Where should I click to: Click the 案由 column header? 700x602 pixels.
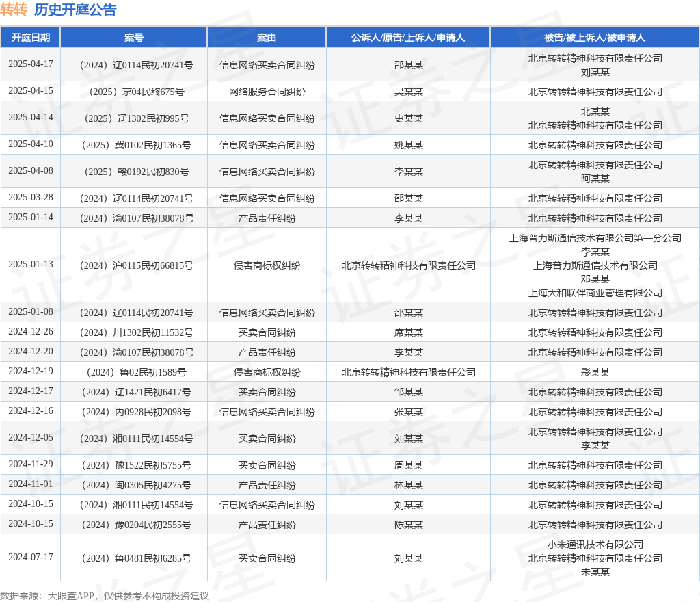click(267, 38)
